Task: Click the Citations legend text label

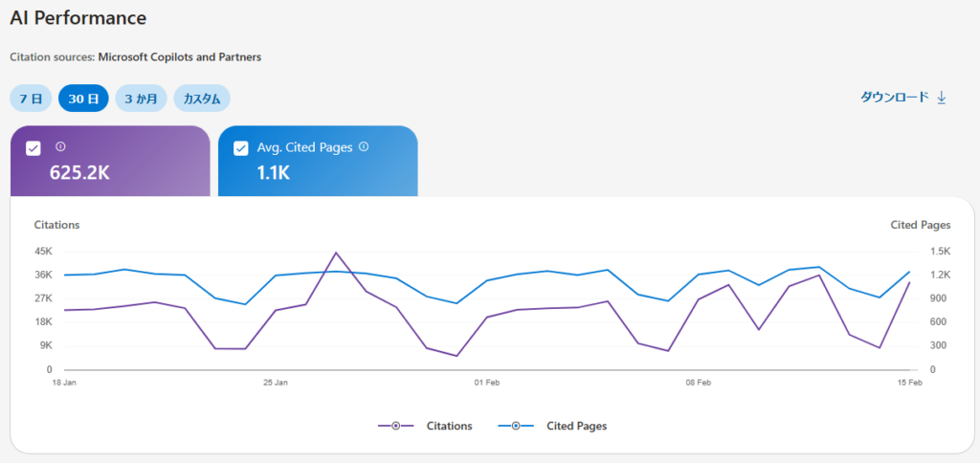Action: click(449, 426)
